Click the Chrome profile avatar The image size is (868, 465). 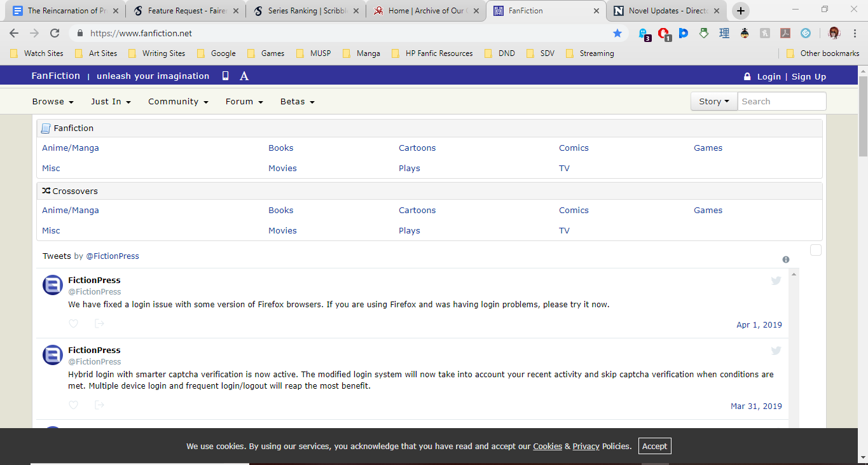834,34
